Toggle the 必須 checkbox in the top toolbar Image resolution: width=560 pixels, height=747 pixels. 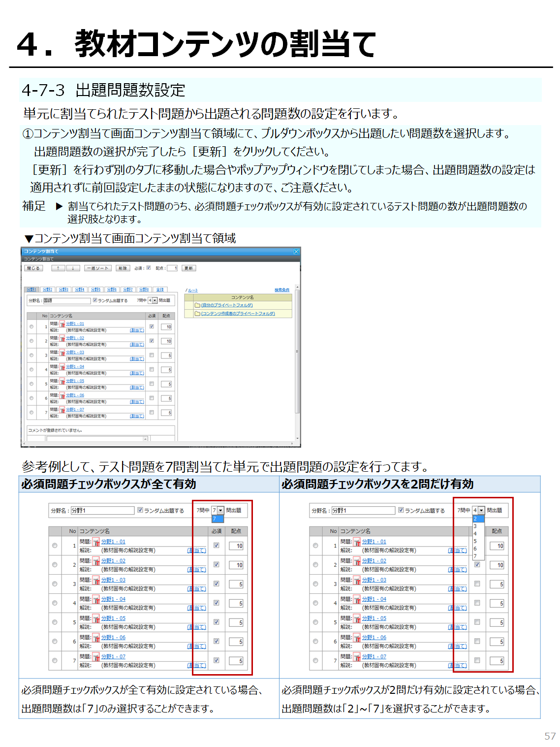coord(149,268)
